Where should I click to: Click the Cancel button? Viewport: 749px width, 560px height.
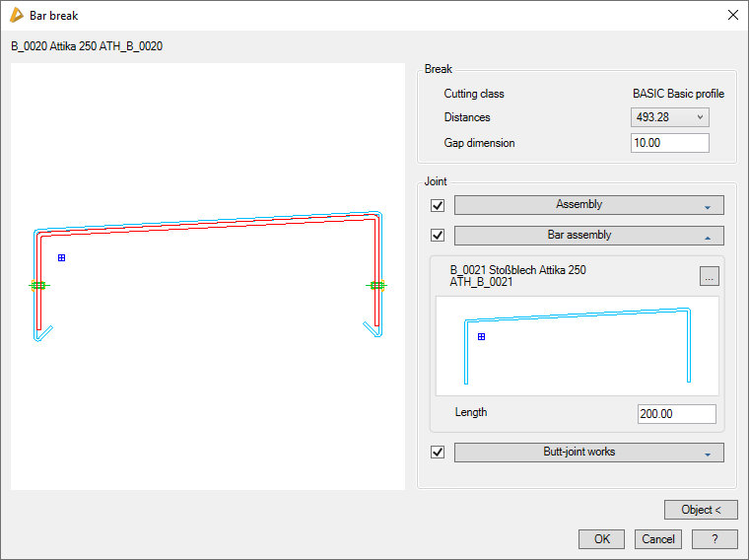pos(657,538)
